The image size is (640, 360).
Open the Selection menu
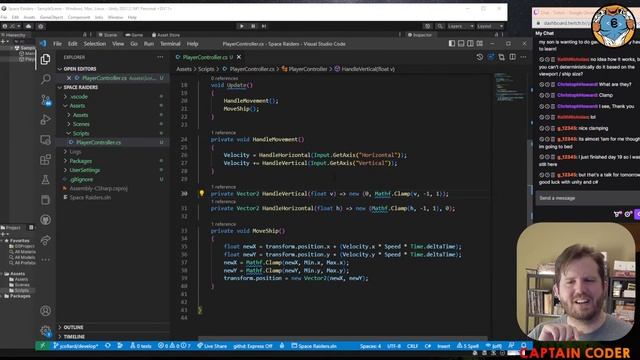(95, 44)
